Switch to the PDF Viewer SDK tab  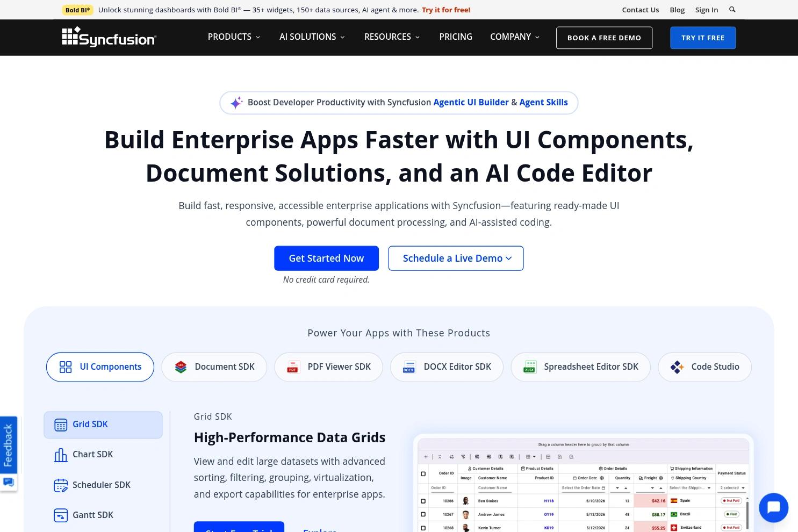(x=329, y=367)
